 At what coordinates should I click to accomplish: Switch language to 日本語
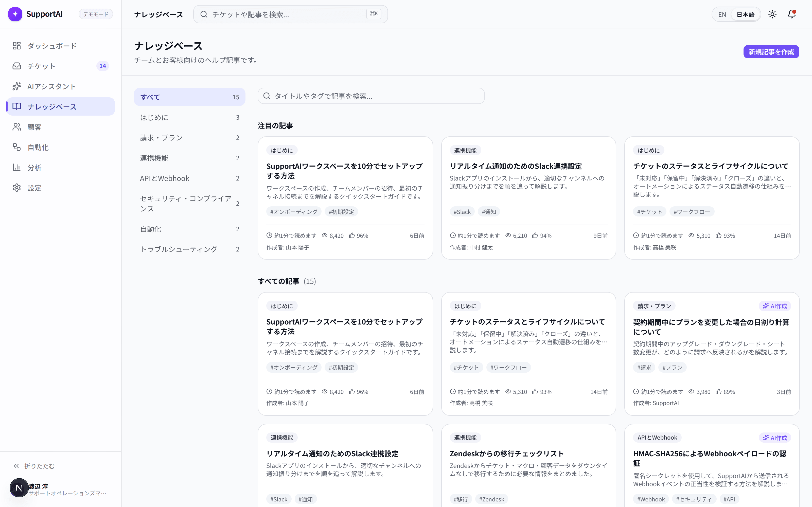(x=745, y=14)
